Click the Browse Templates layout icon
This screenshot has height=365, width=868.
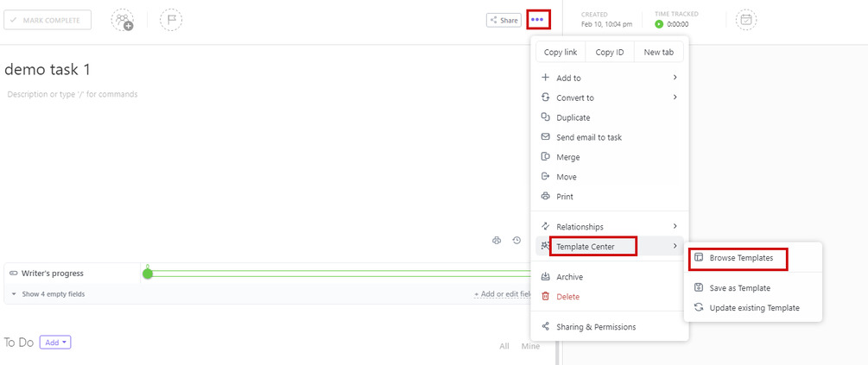(699, 258)
